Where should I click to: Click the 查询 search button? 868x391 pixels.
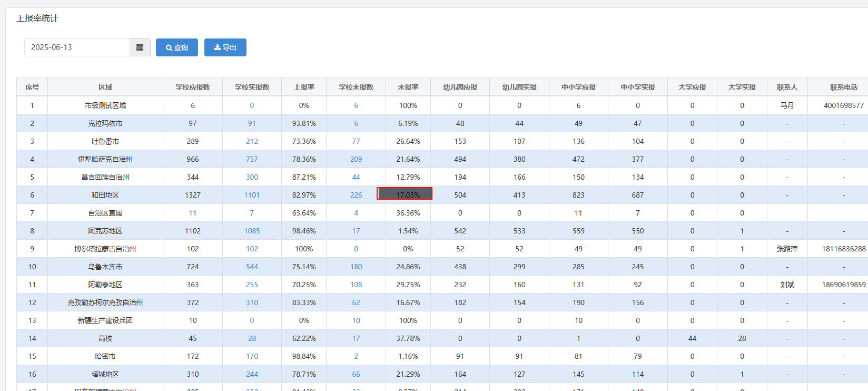click(177, 47)
